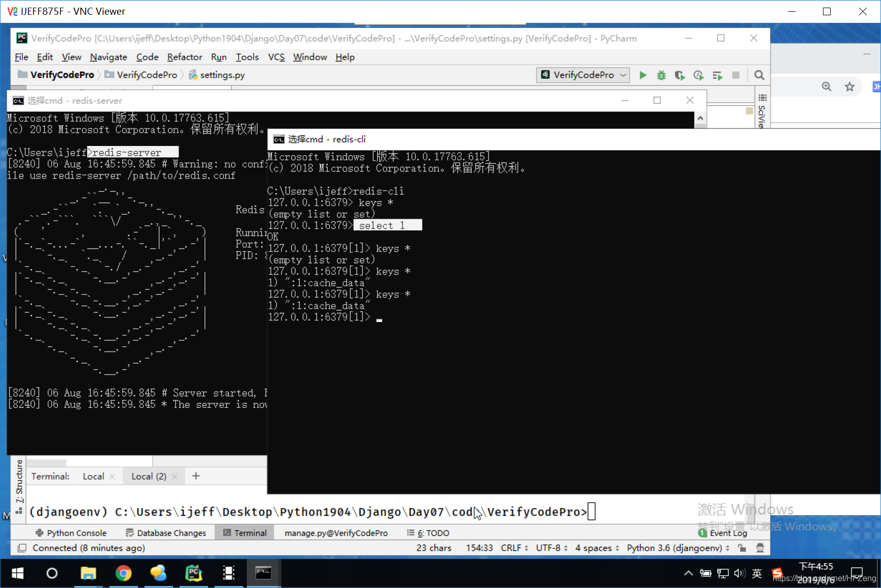Open File Explorer from taskbar

88,573
